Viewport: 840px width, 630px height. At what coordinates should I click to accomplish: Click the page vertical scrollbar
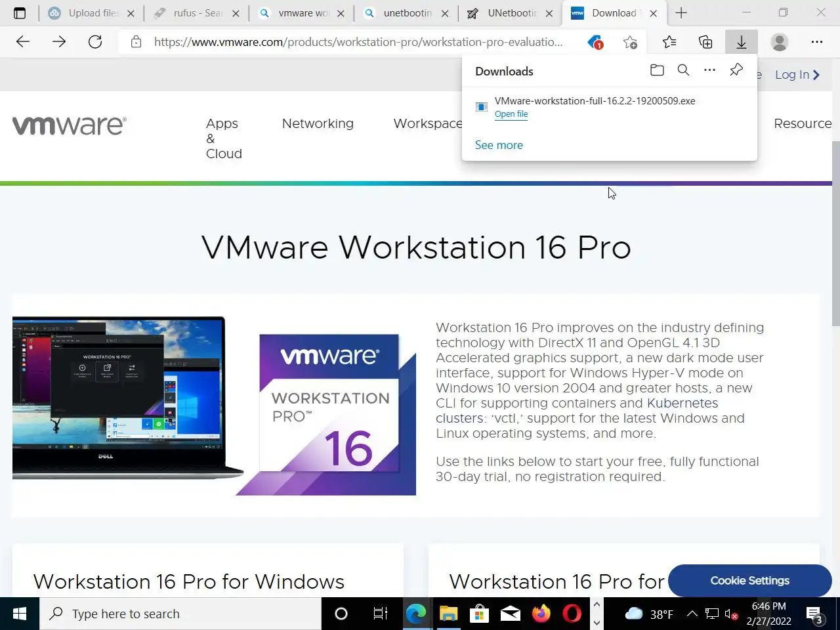coord(836,232)
